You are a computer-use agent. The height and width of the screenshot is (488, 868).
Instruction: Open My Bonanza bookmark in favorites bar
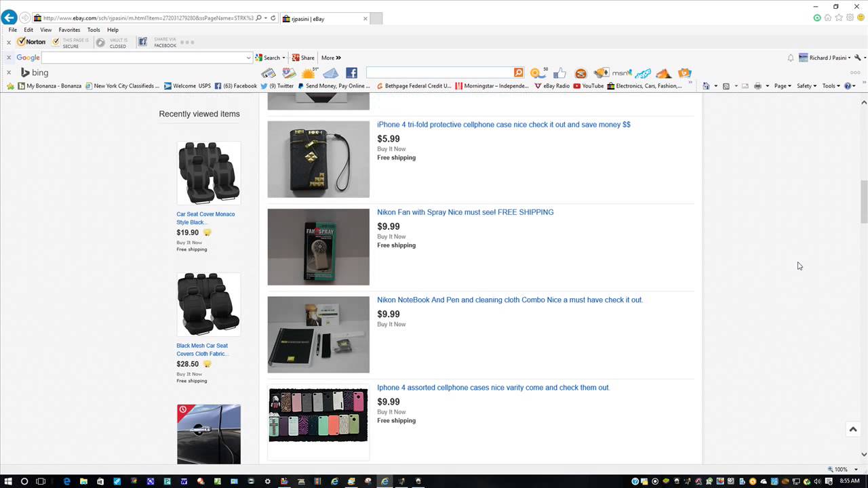point(50,86)
